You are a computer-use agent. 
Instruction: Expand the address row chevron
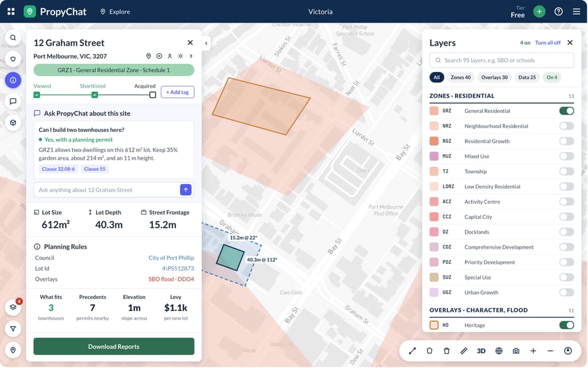[x=191, y=56]
